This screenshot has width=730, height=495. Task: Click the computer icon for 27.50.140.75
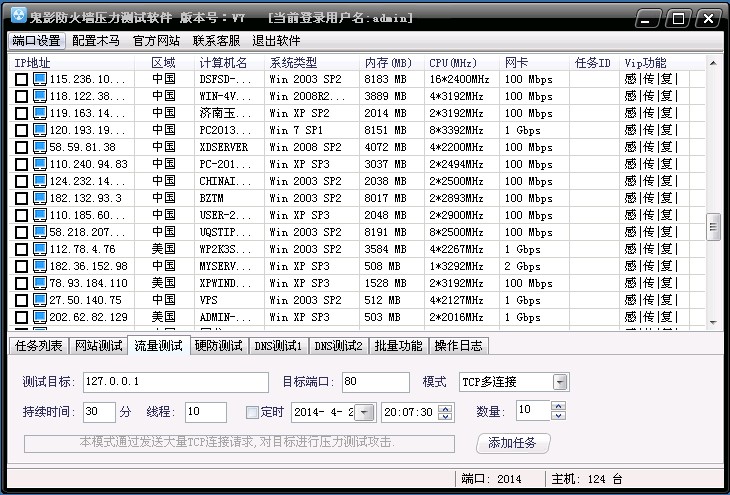(40, 300)
